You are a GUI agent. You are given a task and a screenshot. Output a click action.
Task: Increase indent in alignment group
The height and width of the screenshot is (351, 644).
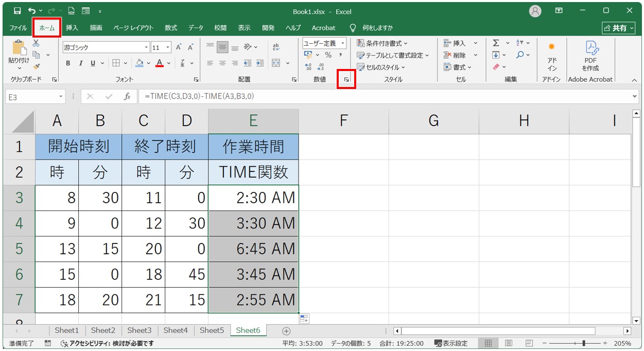[x=259, y=63]
